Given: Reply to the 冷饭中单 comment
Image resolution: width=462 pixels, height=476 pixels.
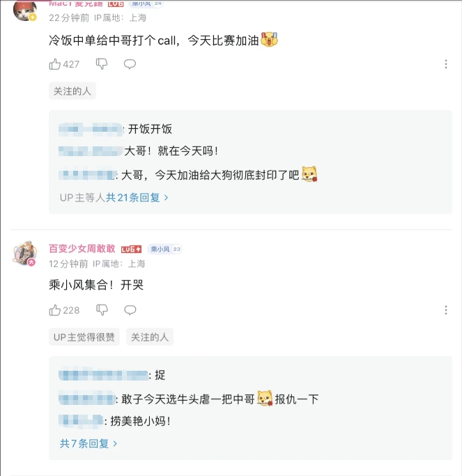Looking at the screenshot, I should [130, 64].
